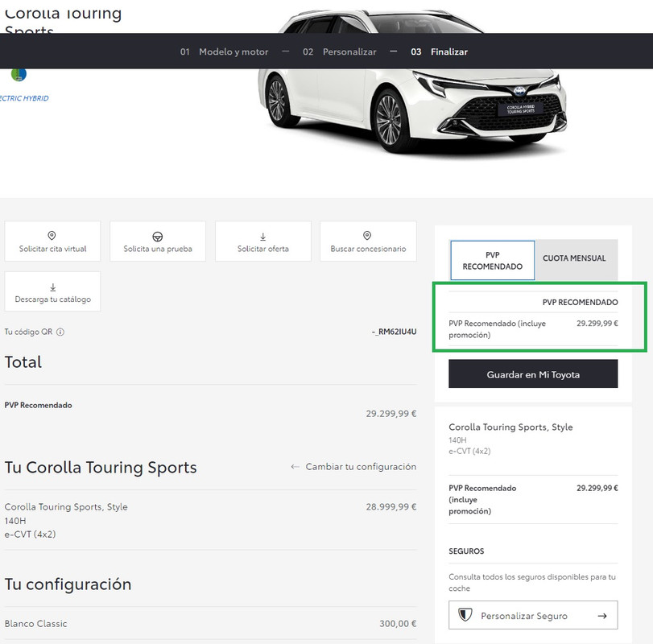
Task: Open Solicitar oferta
Action: point(263,242)
